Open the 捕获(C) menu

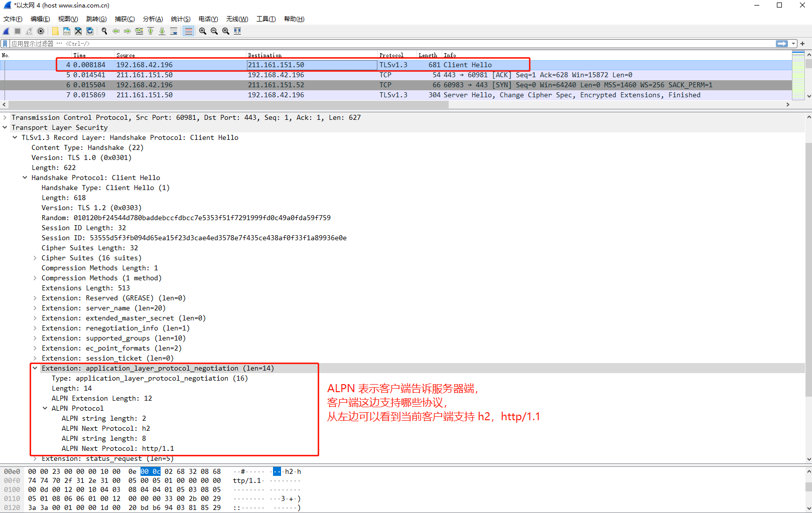(x=124, y=19)
